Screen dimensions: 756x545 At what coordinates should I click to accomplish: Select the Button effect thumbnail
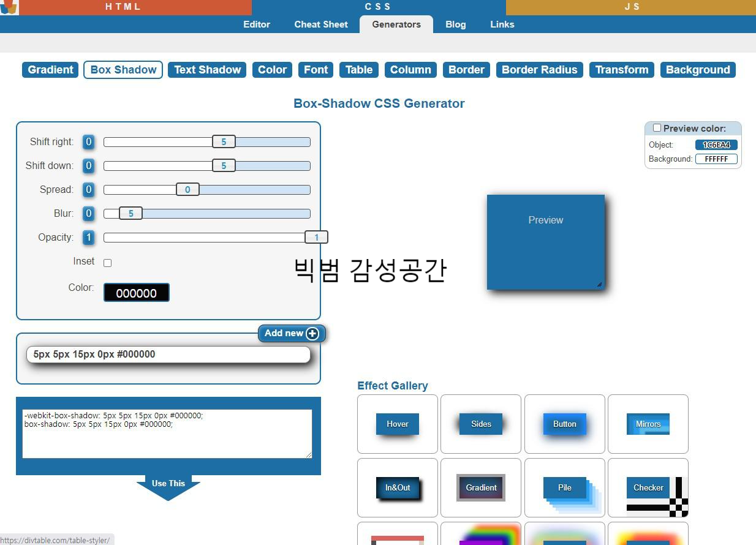click(565, 424)
